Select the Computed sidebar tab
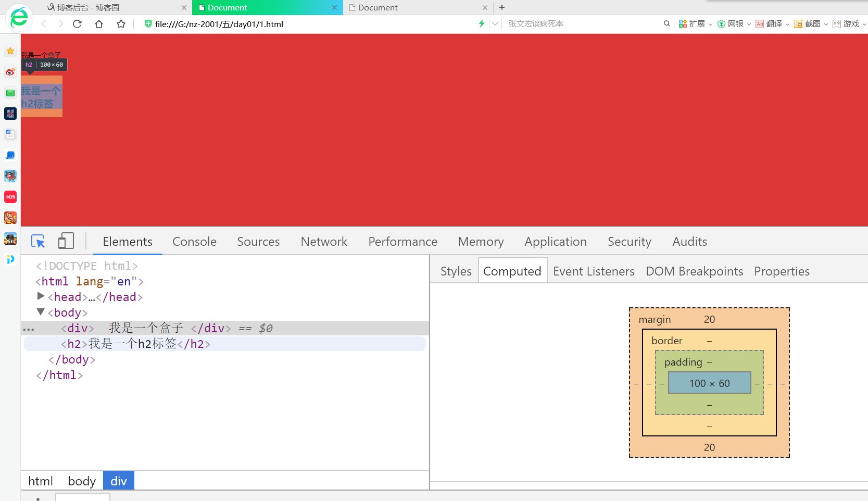Image resolution: width=868 pixels, height=501 pixels. (x=512, y=271)
